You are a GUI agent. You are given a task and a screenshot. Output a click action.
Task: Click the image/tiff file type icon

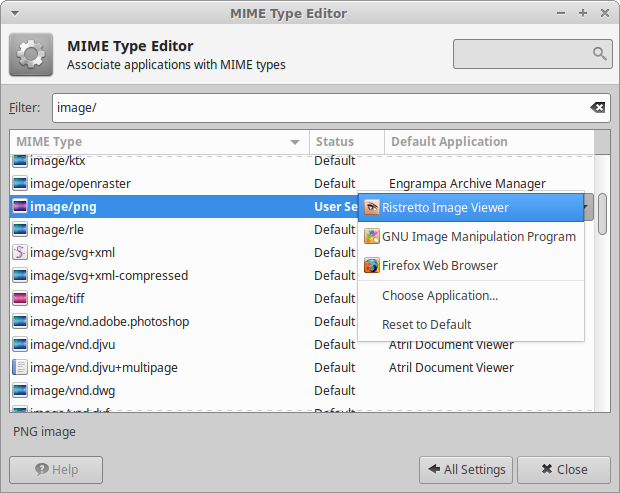[20, 299]
